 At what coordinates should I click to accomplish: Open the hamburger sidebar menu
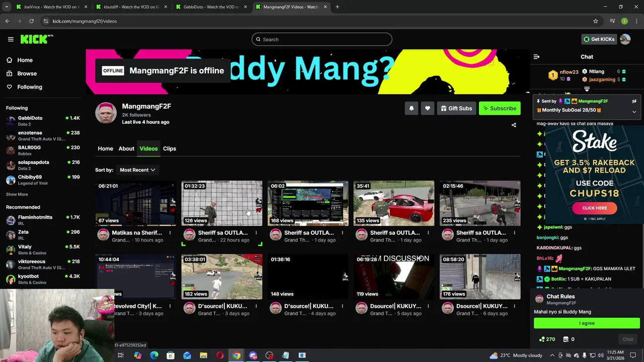(11, 39)
